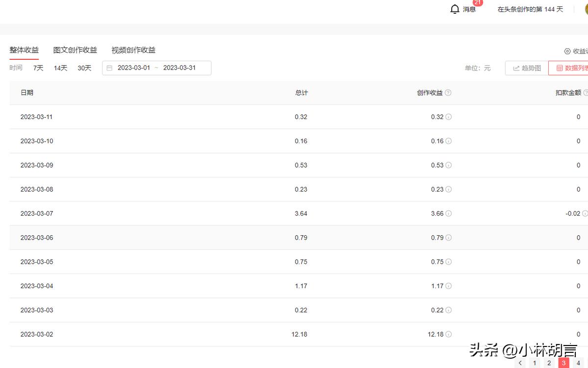This screenshot has width=588, height=368.
Task: Click info icon next to 2023-03-07 创作收益 3.66
Action: (x=448, y=214)
